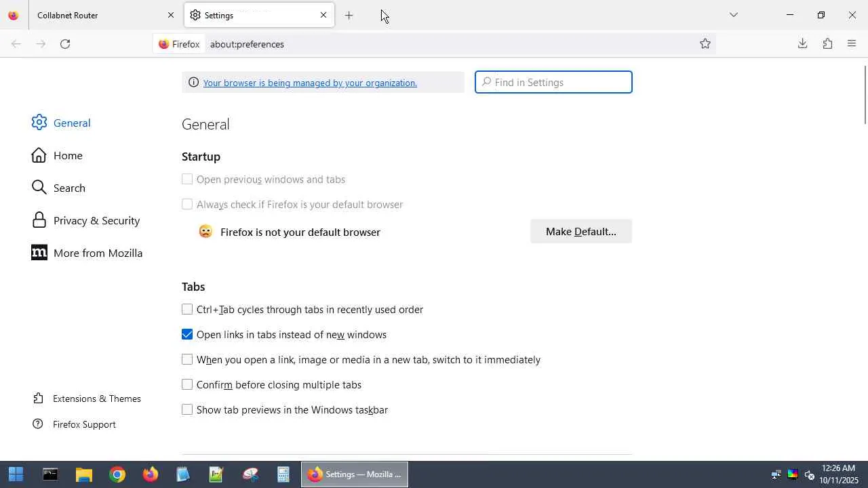Enable Ctrl+Tab recently used order
Image resolution: width=868 pixels, height=488 pixels.
(187, 310)
